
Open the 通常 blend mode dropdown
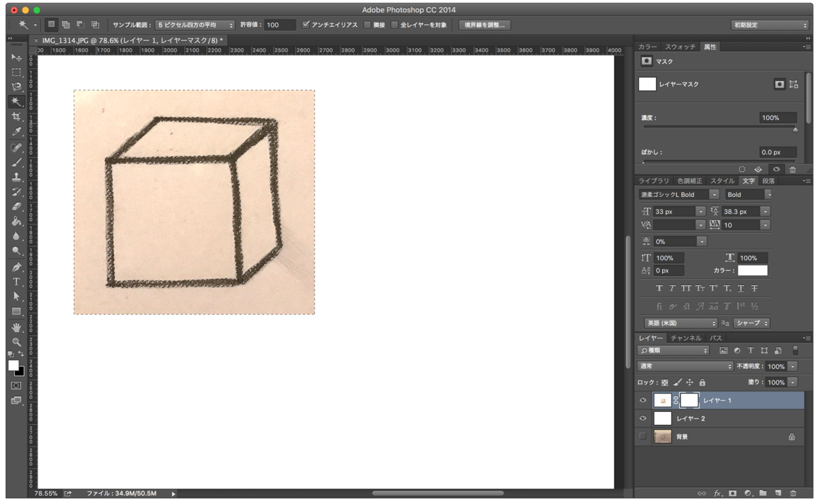(x=685, y=366)
